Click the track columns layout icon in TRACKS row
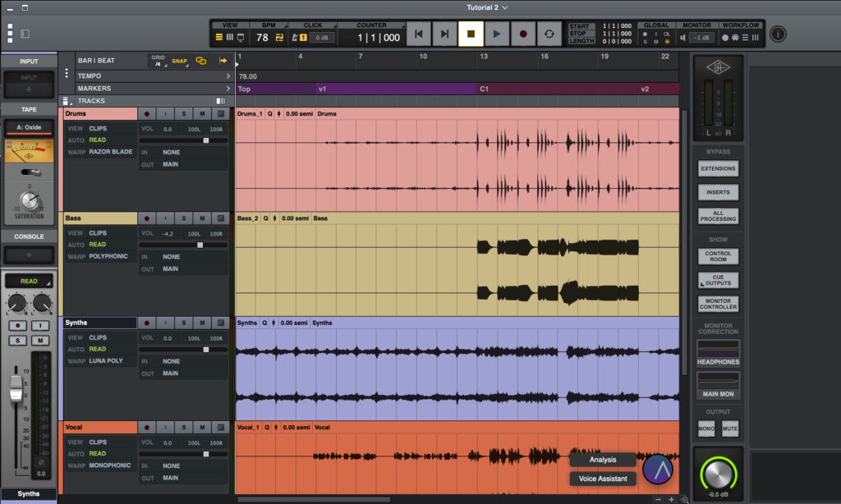 coord(220,101)
